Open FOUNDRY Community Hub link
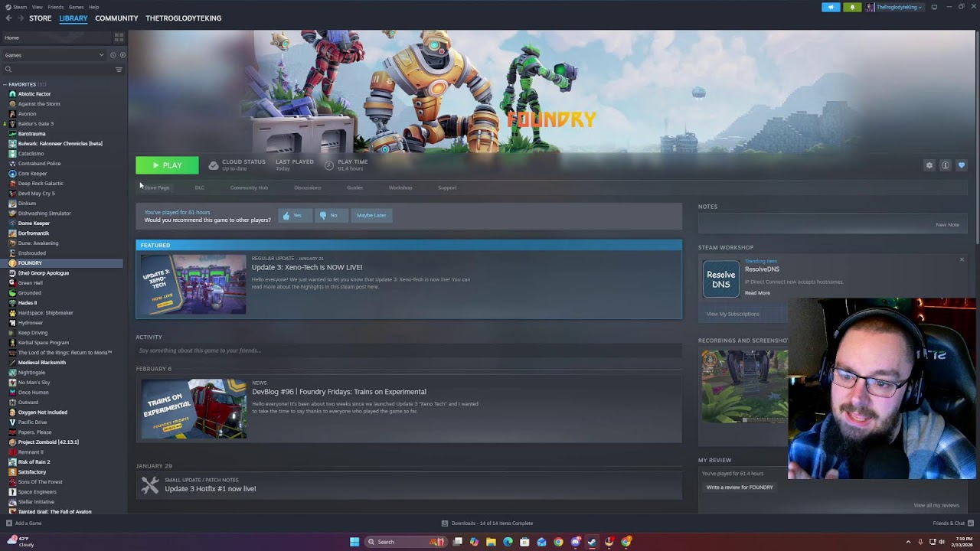The height and width of the screenshot is (551, 980). (249, 187)
